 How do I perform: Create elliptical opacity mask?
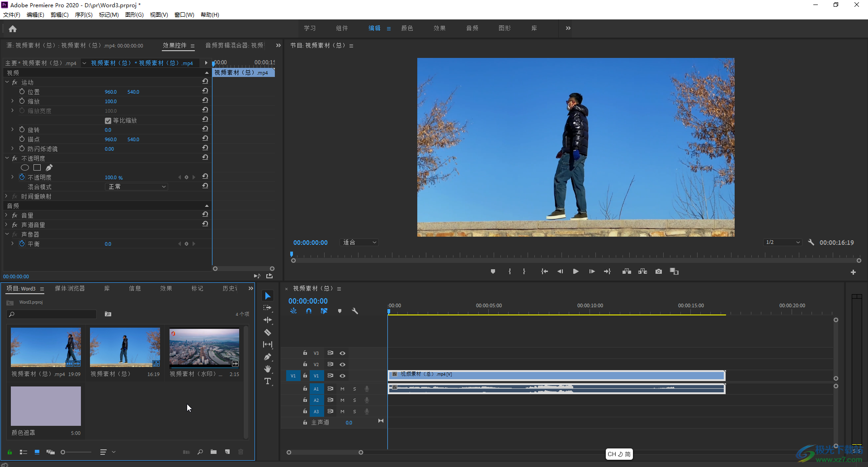[x=25, y=168]
